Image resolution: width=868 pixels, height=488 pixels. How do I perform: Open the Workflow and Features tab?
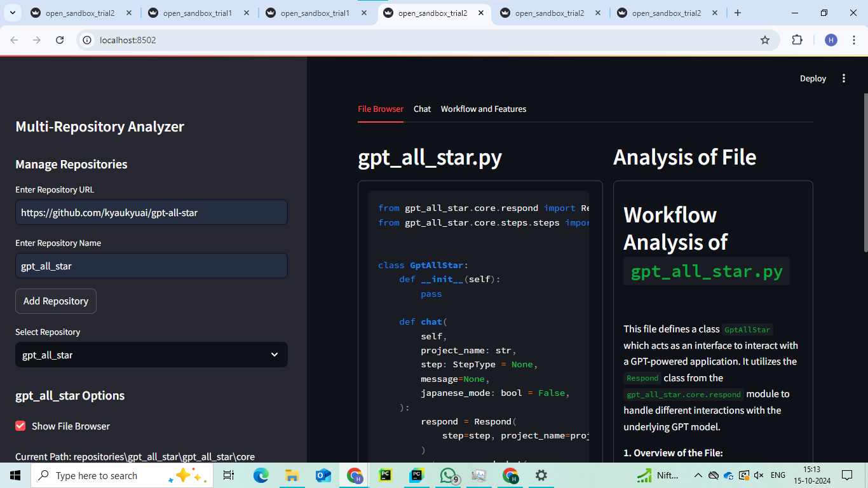484,109
